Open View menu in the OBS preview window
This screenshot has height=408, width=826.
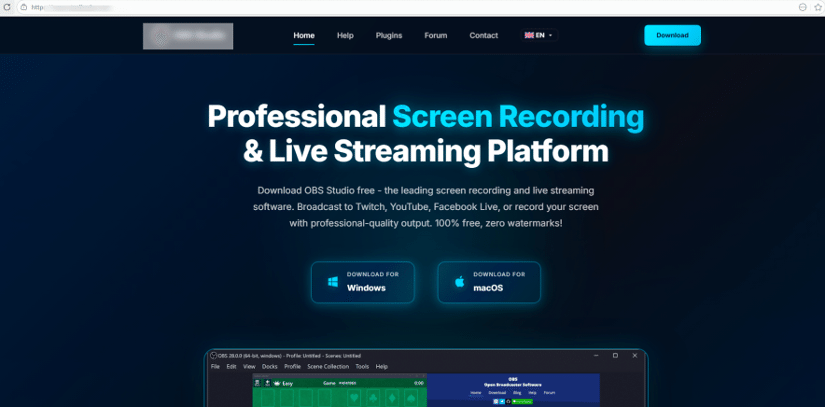pos(249,366)
